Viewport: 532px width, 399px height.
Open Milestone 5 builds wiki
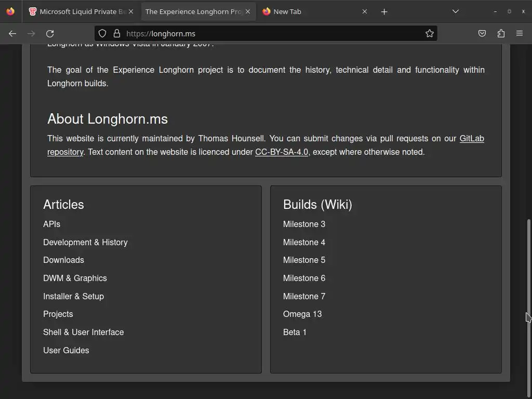coord(304,260)
